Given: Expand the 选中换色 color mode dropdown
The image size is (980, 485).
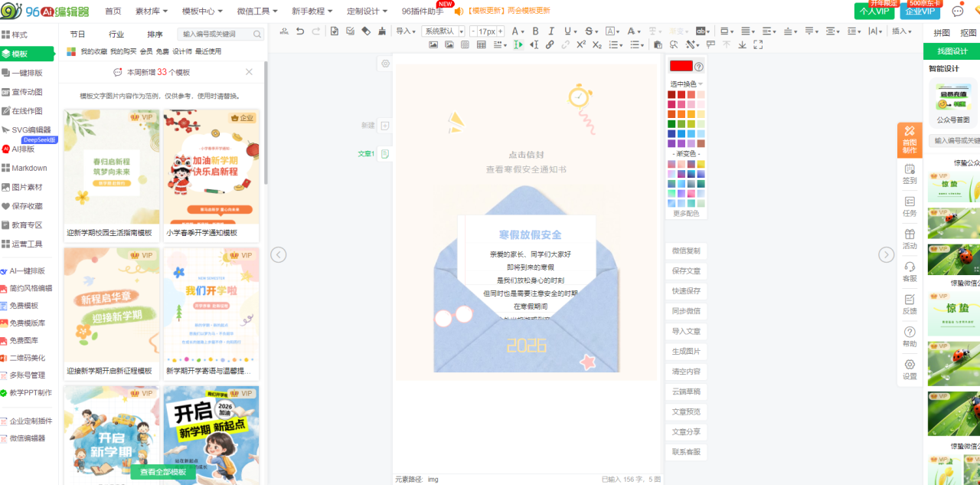Looking at the screenshot, I should pos(686,84).
